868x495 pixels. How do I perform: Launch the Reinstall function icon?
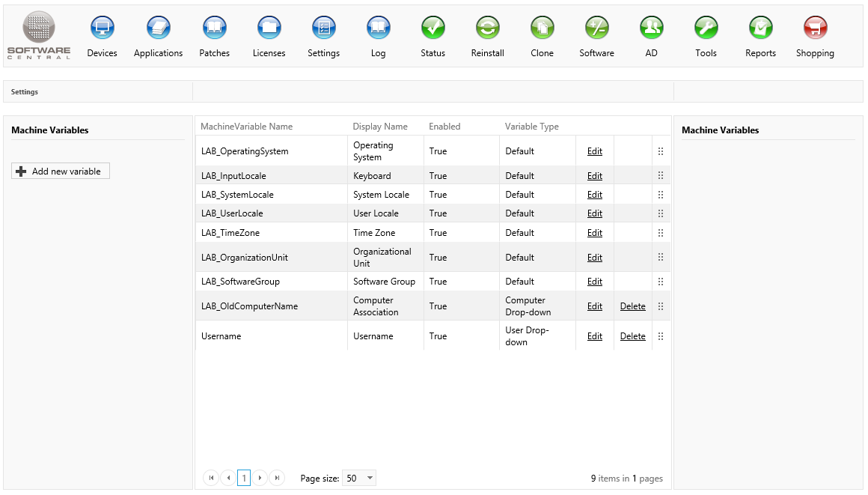click(488, 28)
